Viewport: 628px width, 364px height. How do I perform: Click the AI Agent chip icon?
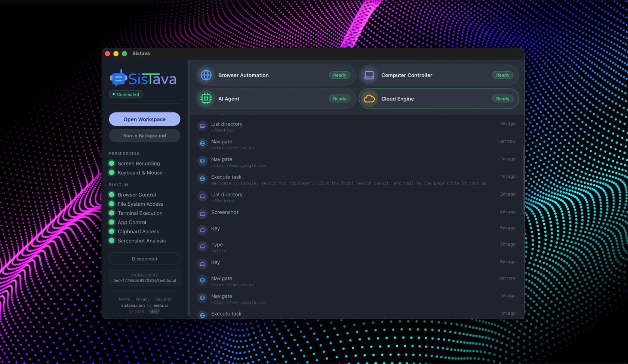click(x=206, y=99)
